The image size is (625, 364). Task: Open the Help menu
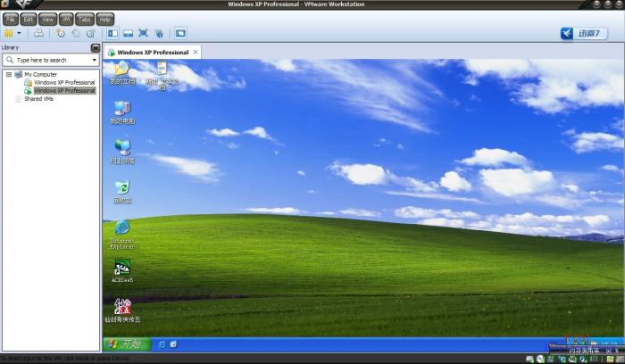coord(104,19)
